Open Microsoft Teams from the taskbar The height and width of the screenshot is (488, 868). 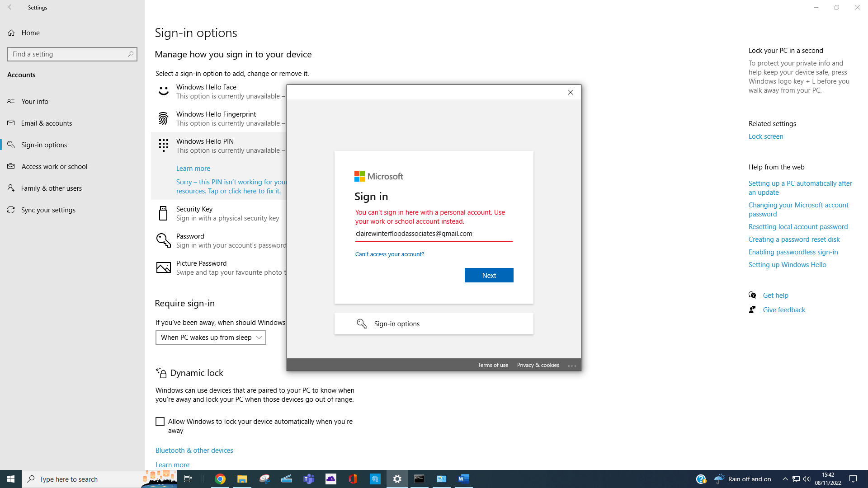(309, 479)
